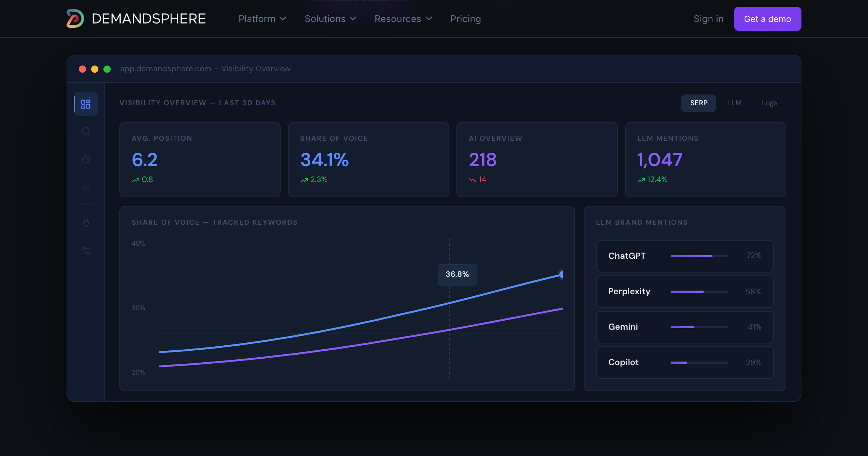The height and width of the screenshot is (456, 868).
Task: Click the search magnifier sidebar icon
Action: click(86, 131)
